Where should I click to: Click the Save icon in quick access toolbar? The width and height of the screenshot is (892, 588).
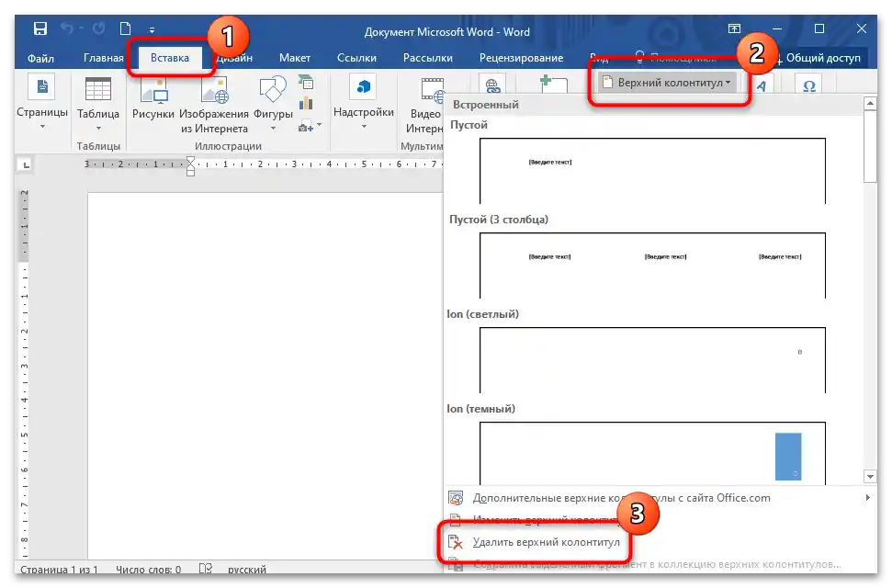pyautogui.click(x=40, y=29)
